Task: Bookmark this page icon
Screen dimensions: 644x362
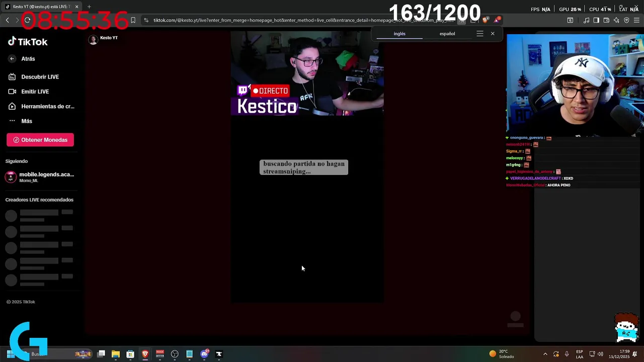Action: point(133,20)
